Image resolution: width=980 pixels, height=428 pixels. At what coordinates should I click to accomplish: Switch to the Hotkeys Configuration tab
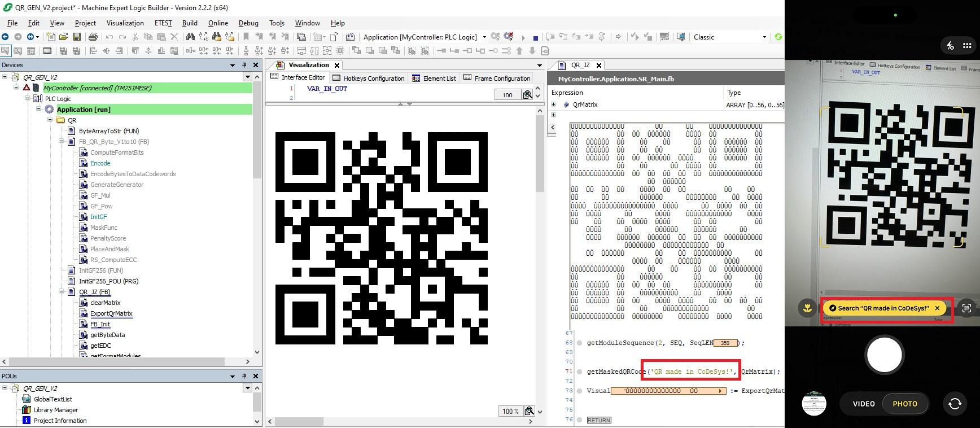(369, 78)
